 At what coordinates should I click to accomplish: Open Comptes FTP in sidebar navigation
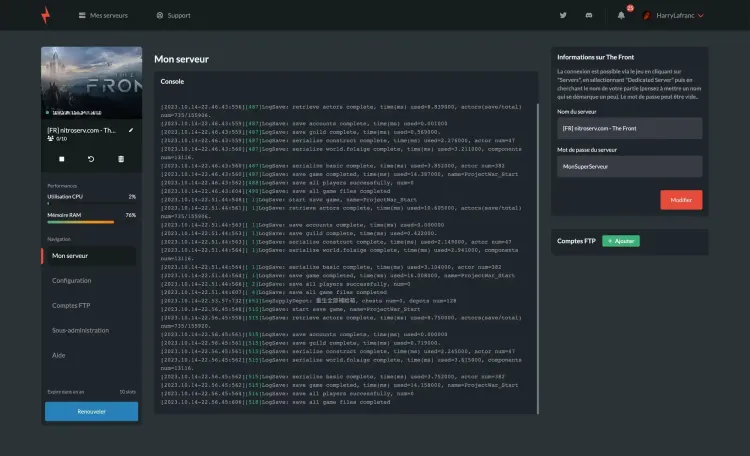tap(71, 306)
